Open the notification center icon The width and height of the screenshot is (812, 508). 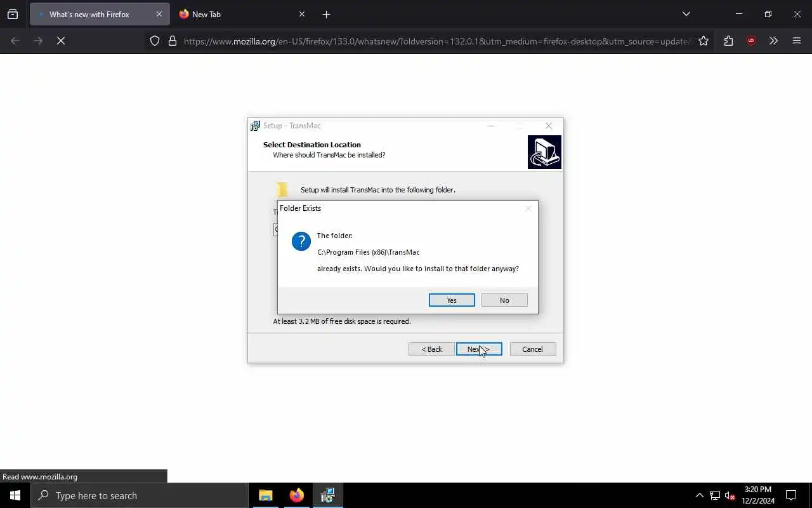[x=791, y=495]
